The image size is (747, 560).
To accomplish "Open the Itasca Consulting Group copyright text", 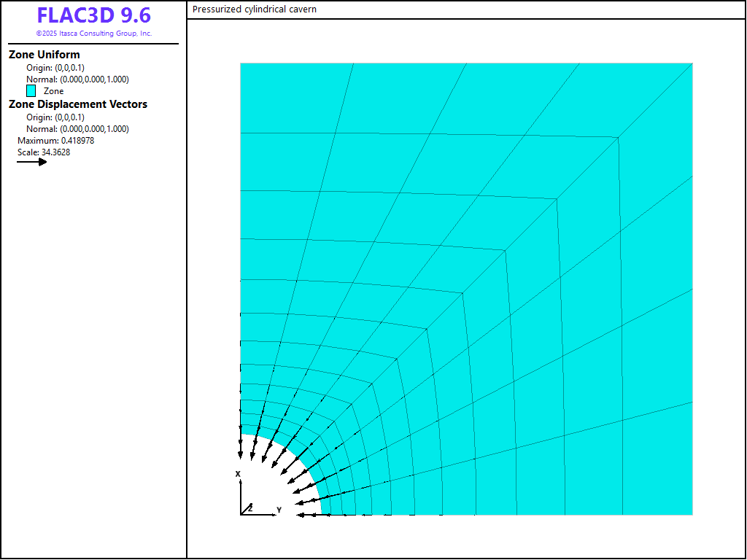I will 93,34.
